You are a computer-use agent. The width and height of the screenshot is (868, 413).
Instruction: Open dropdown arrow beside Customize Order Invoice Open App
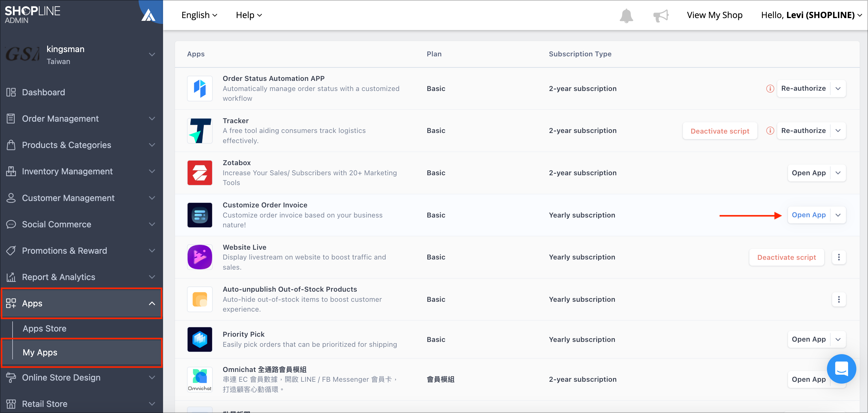[x=838, y=215]
